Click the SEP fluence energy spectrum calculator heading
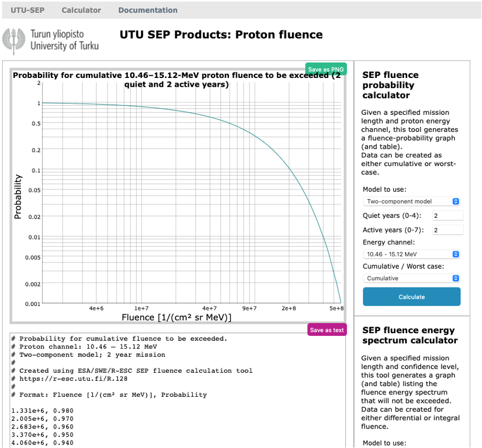This screenshot has width=482, height=448. (x=410, y=335)
